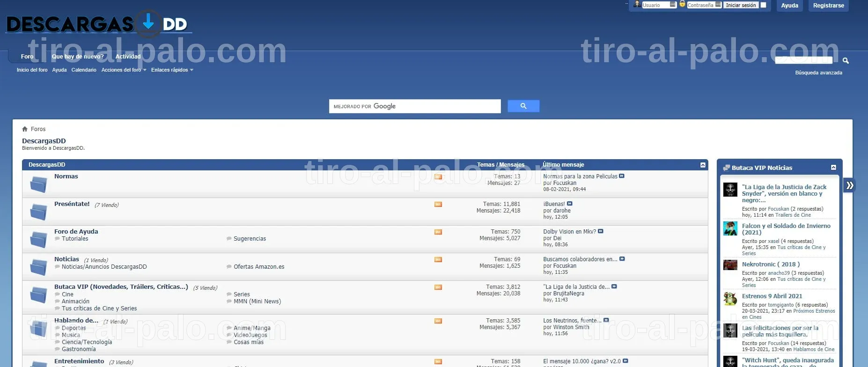Open the Noticias forum folder icon
The width and height of the screenshot is (868, 367).
click(38, 267)
